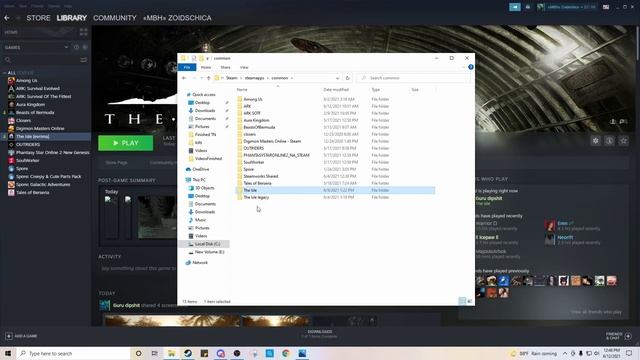Click Windows Type here to search box
Image resolution: width=640 pixels, height=360 pixels.
73,353
